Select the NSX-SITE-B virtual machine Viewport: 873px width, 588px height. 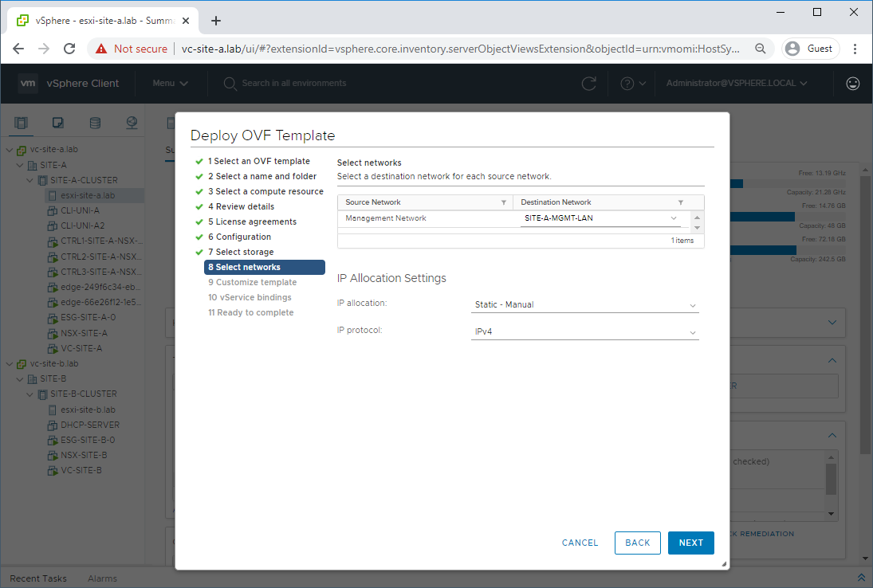tap(84, 455)
